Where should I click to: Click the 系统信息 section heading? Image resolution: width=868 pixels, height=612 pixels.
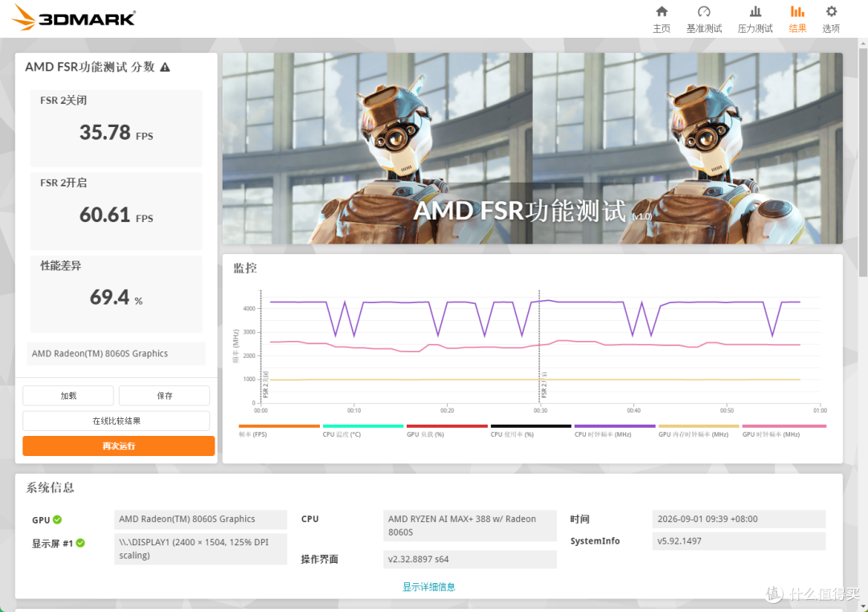pos(50,487)
